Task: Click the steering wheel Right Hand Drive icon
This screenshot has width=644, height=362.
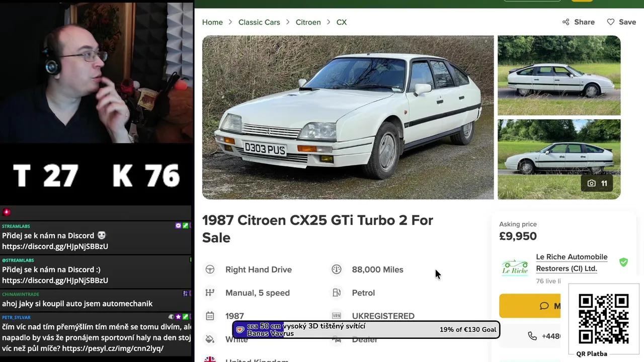Action: coord(210,269)
